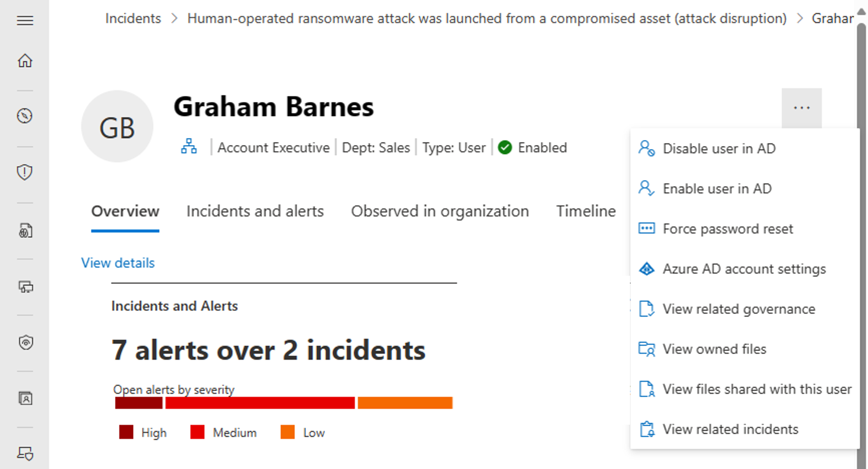Image resolution: width=868 pixels, height=469 pixels.
Task: Click the home icon in the sidebar
Action: [x=24, y=60]
